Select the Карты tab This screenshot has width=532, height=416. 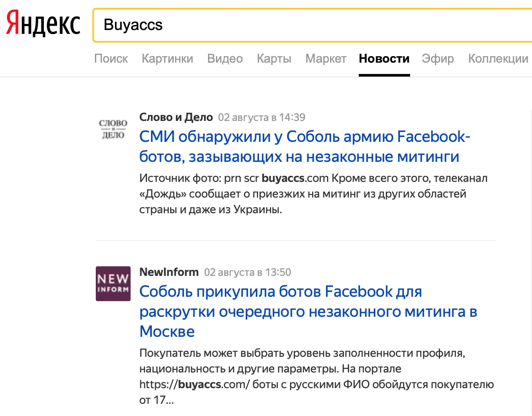tap(274, 59)
